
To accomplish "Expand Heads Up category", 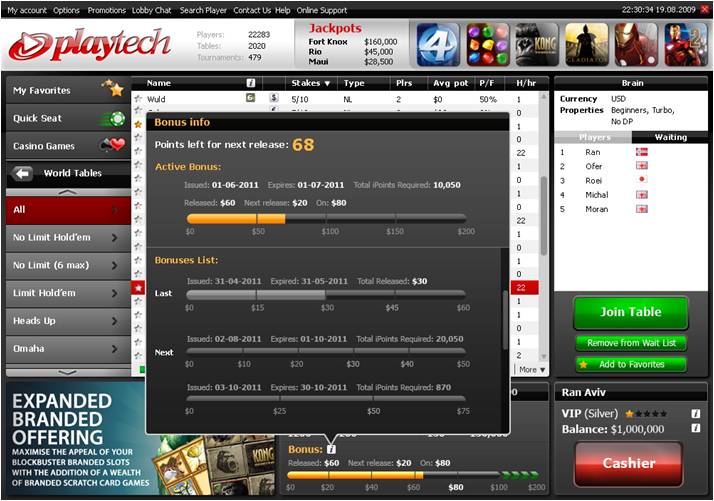I will click(114, 321).
